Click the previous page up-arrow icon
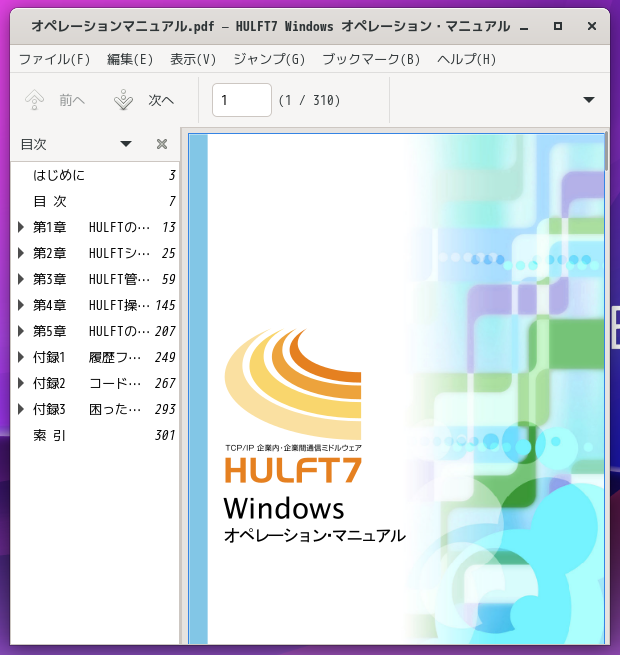620x655 pixels. coord(34,100)
